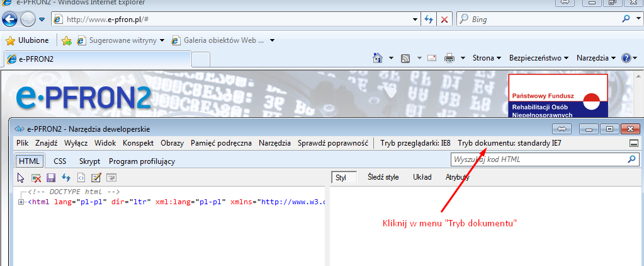Switch to the Skrypt tab

click(89, 161)
